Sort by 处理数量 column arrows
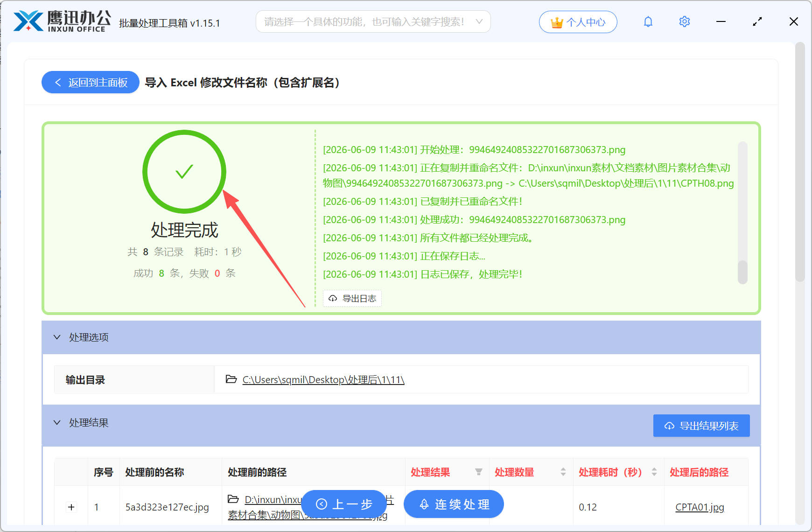This screenshot has width=812, height=532. pyautogui.click(x=563, y=472)
